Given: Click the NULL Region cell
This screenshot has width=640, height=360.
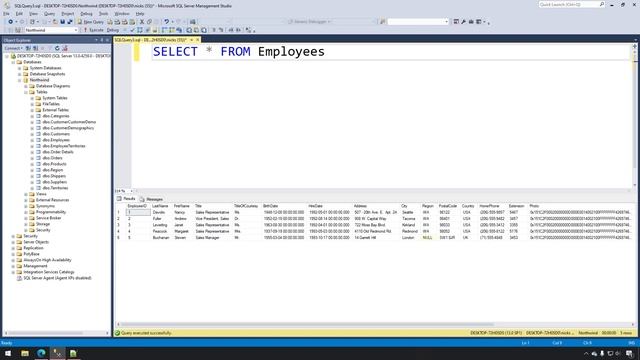Looking at the screenshot, I should 427,238.
